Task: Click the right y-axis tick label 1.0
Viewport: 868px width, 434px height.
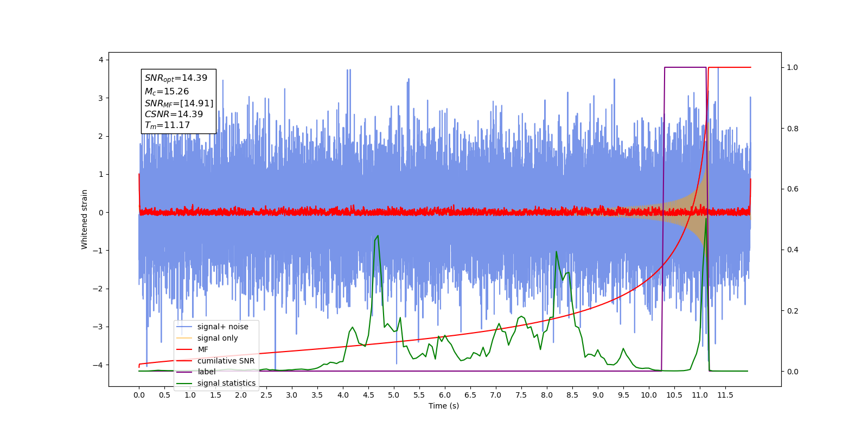Action: tap(793, 67)
